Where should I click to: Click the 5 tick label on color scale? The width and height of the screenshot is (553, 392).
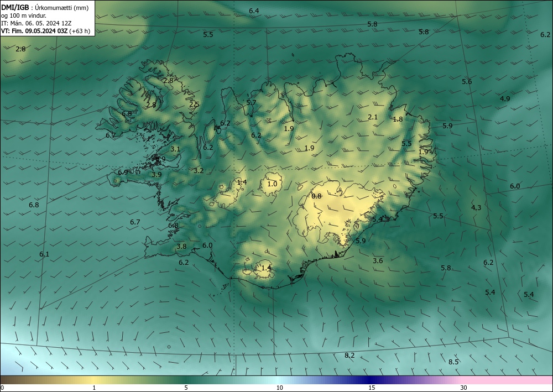point(186,388)
